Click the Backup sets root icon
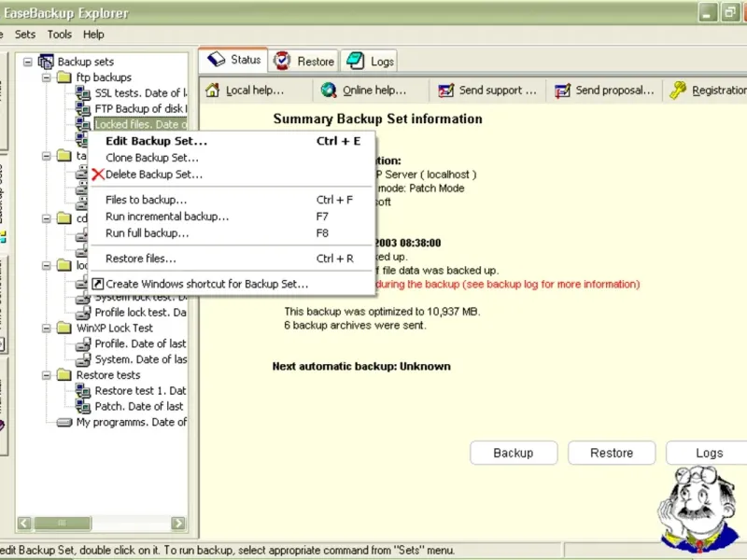This screenshot has width=747, height=560. point(46,62)
